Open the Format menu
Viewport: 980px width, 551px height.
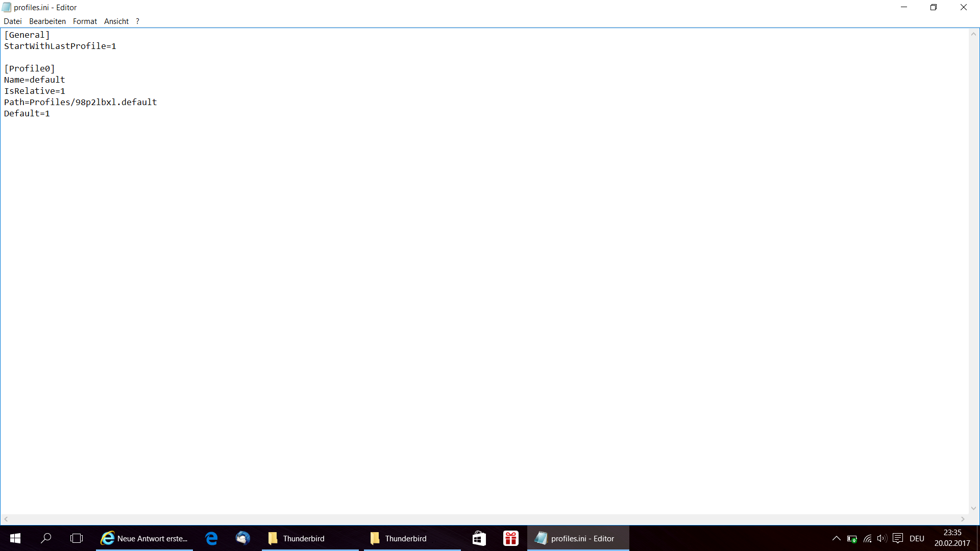tap(85, 21)
